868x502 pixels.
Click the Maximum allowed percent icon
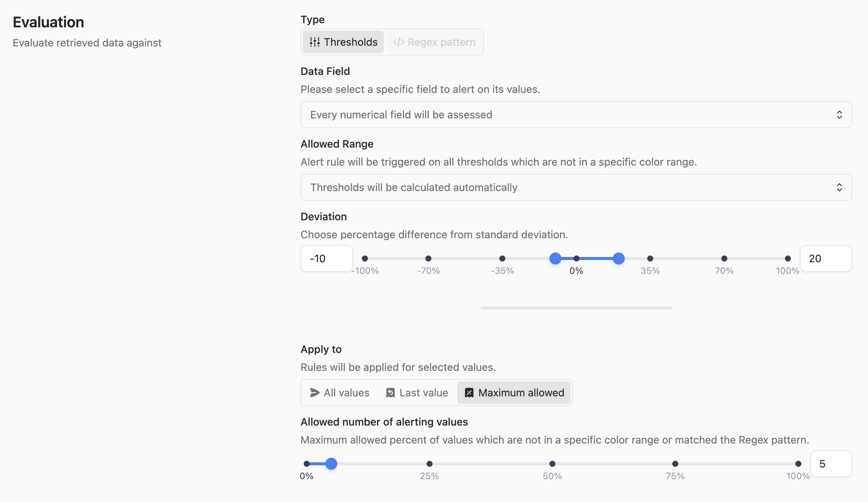click(469, 393)
